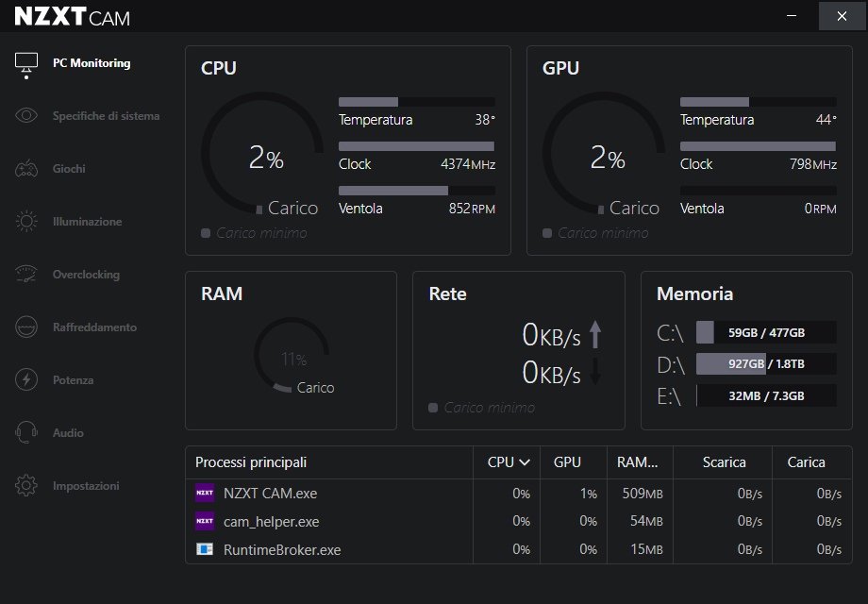This screenshot has width=868, height=604.
Task: Toggle CPU Carico minimo checkbox
Action: point(206,233)
